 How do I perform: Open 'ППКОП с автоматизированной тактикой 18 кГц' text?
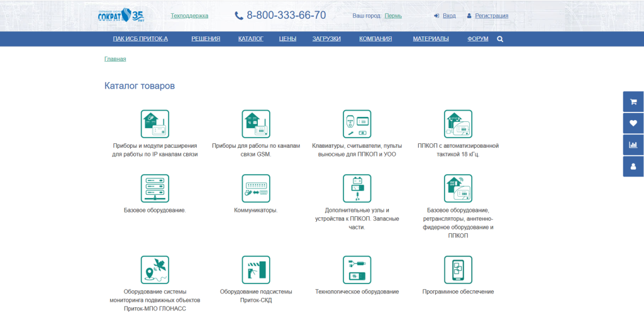click(x=458, y=150)
